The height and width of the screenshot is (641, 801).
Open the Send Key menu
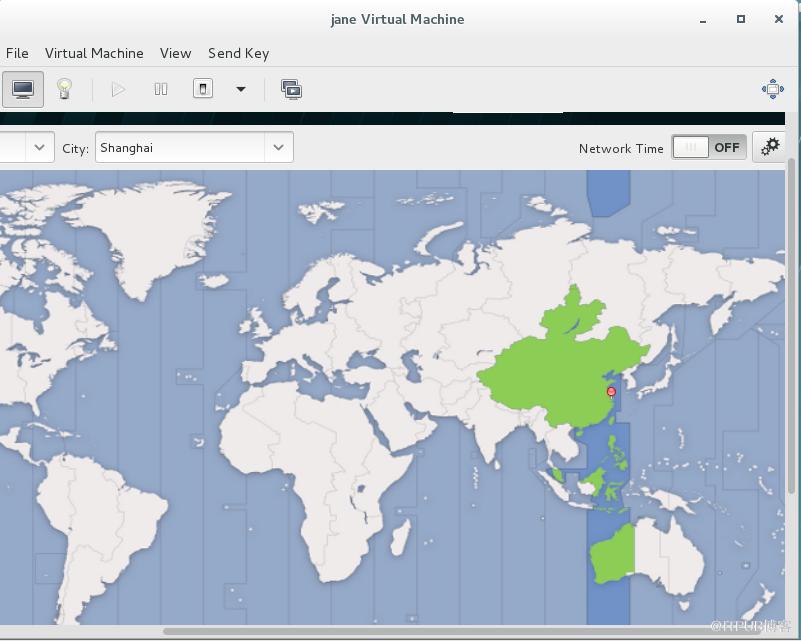click(x=239, y=53)
